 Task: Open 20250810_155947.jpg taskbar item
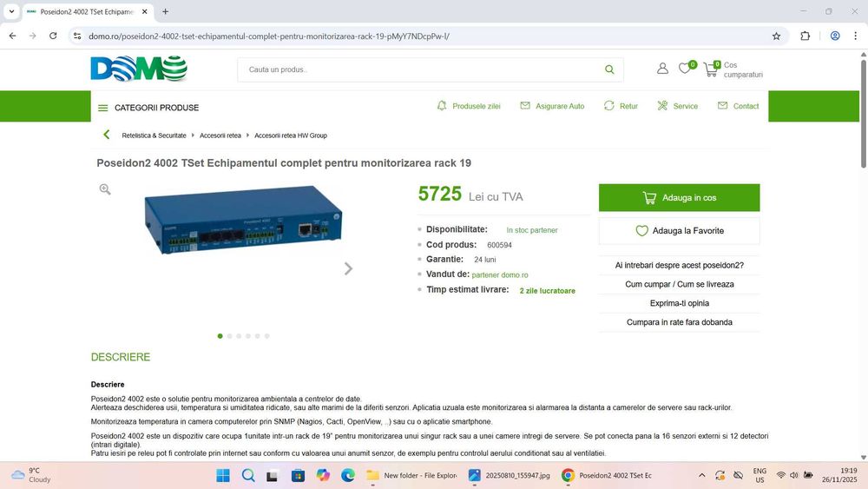pos(510,475)
